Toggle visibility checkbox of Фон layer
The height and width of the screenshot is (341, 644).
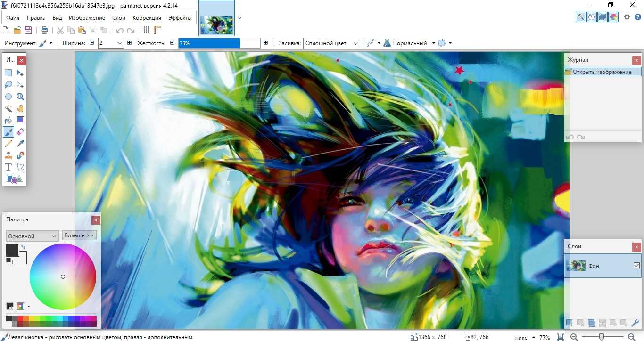point(636,266)
